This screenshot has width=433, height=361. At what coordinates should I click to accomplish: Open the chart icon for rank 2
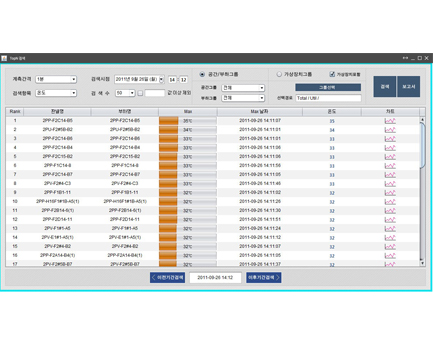click(390, 130)
